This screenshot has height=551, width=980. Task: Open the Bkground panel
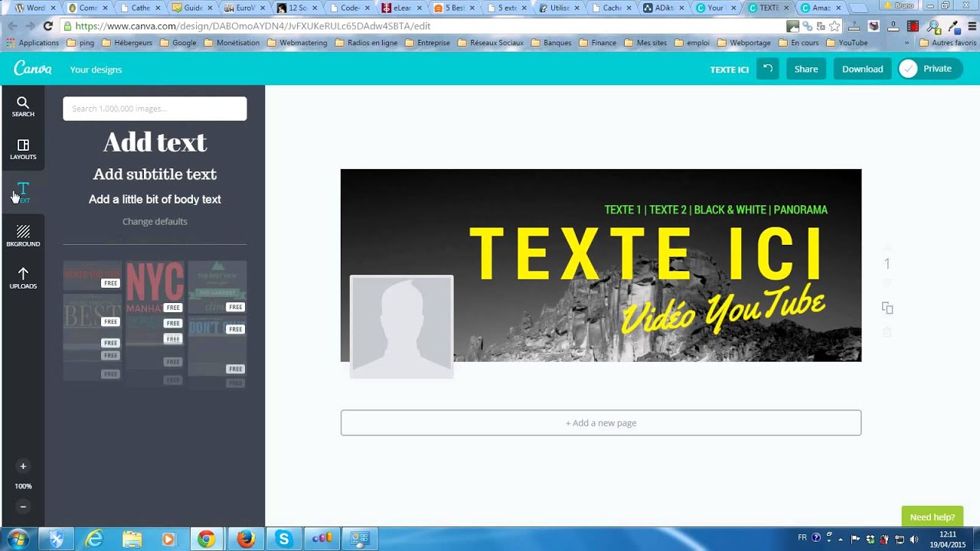click(x=23, y=236)
